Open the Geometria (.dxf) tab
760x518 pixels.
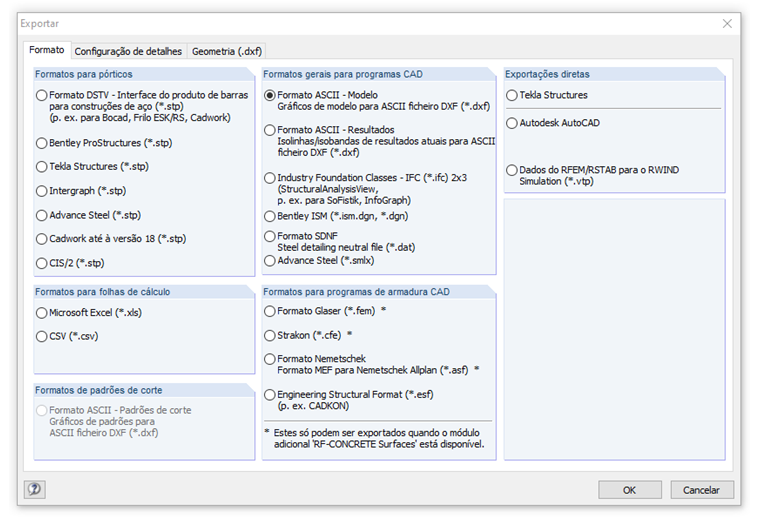pos(227,51)
